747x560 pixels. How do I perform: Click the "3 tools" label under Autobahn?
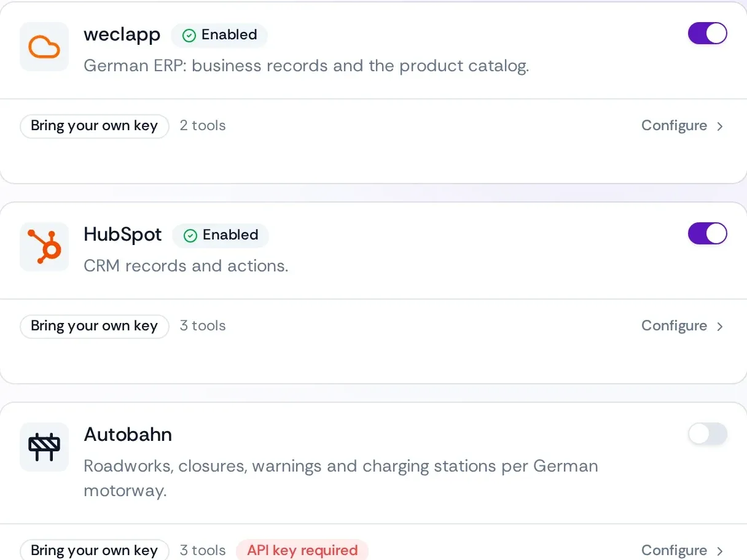[x=203, y=550]
